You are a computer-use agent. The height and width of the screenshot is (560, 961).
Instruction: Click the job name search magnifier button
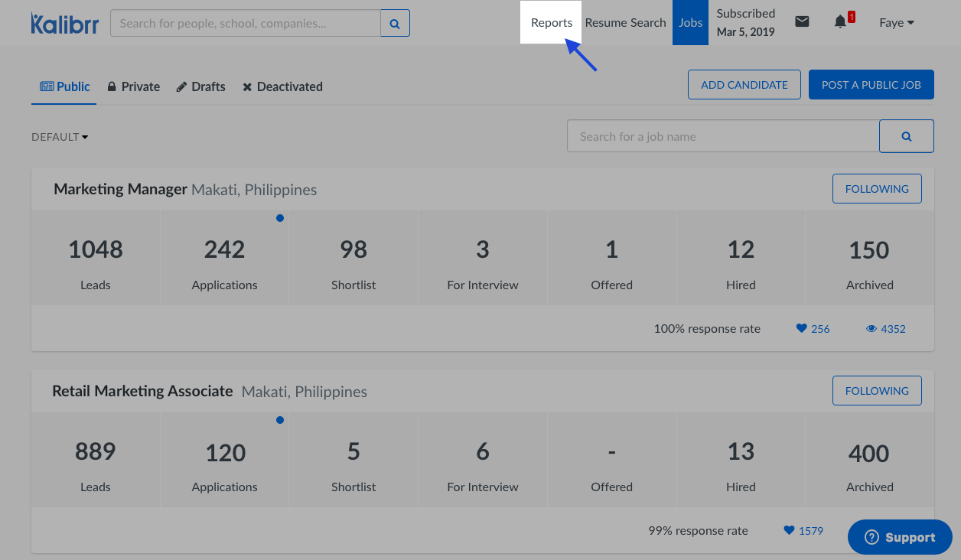coord(906,136)
